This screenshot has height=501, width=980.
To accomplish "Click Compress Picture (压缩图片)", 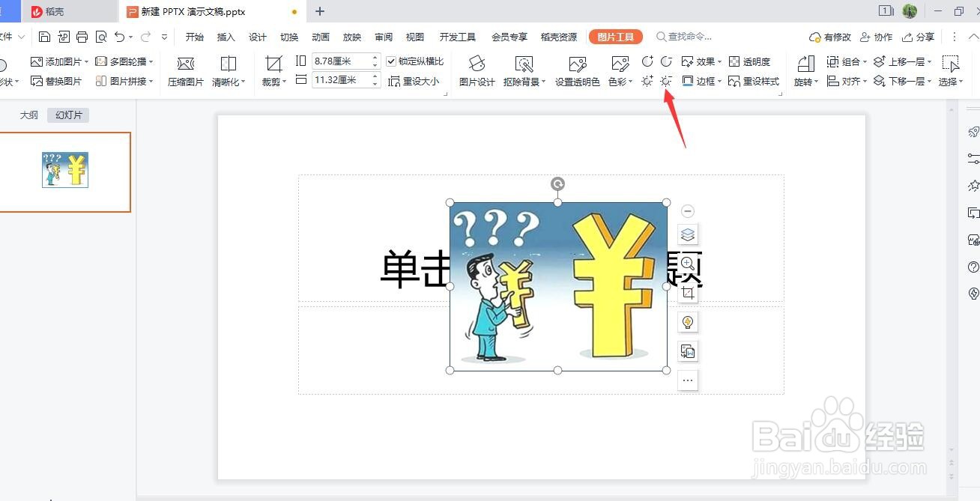I will click(186, 72).
